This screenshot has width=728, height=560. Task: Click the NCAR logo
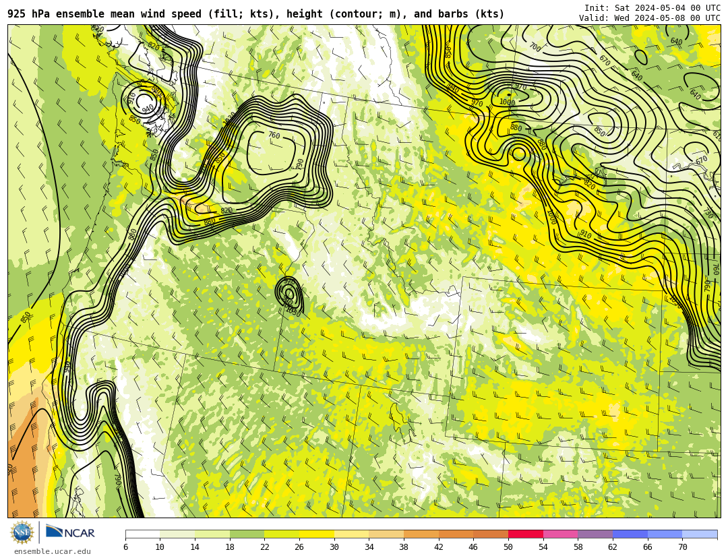pyautogui.click(x=71, y=532)
